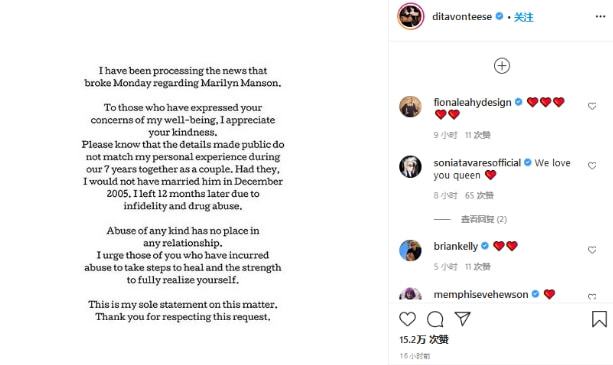Visit fionaleahydesign's profile
Image resolution: width=613 pixels, height=365 pixels.
(x=472, y=102)
